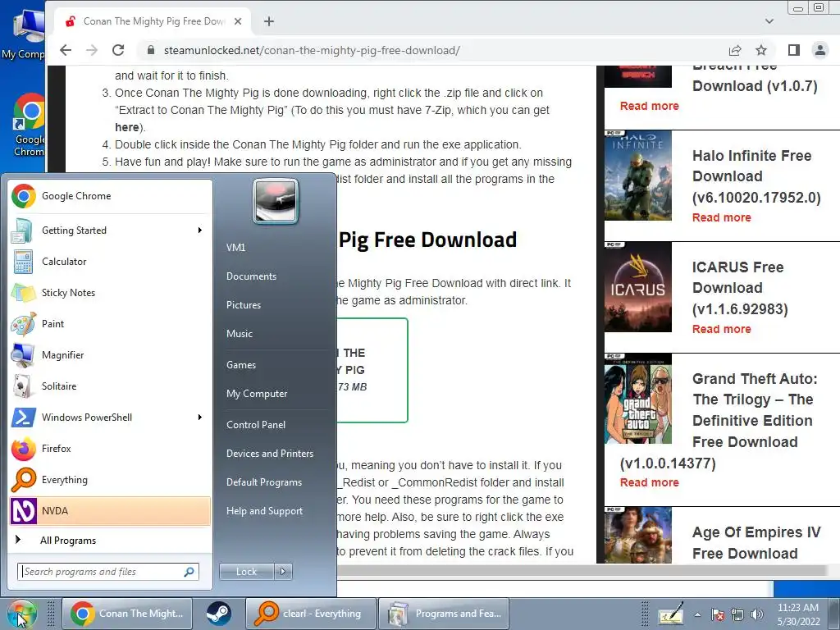Click the Search programs and files box
Viewport: 840px width, 630px height.
tap(108, 572)
